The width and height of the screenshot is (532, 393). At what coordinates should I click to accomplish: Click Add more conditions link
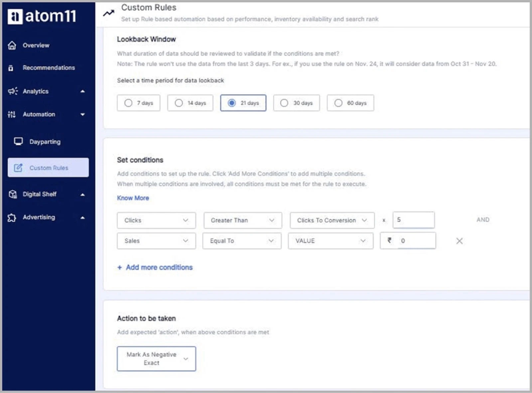159,268
